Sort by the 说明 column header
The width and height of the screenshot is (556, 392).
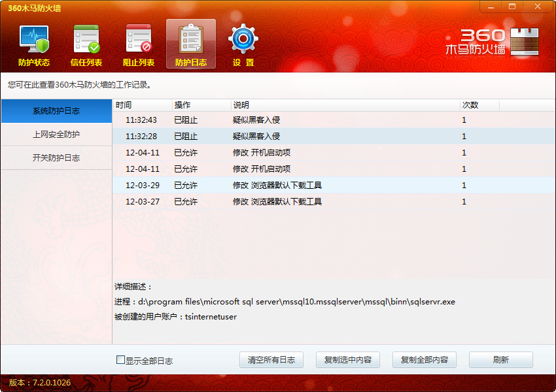[x=346, y=105]
